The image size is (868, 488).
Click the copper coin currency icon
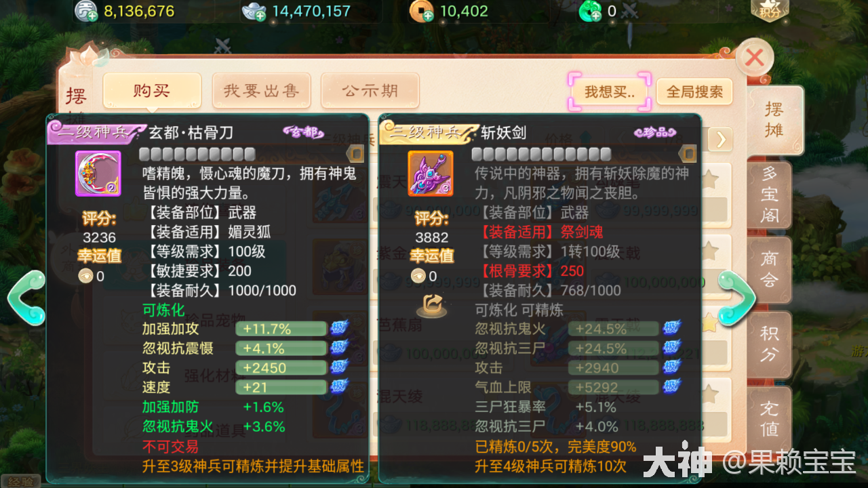tap(420, 10)
